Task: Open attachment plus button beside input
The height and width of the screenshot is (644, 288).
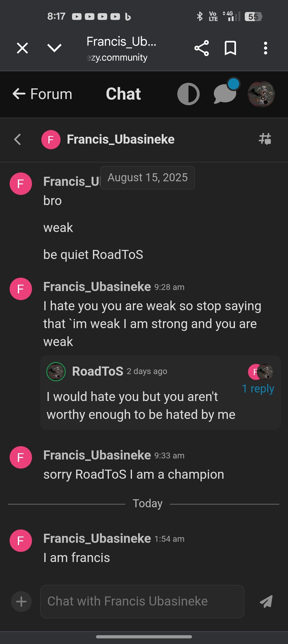Action: click(21, 602)
